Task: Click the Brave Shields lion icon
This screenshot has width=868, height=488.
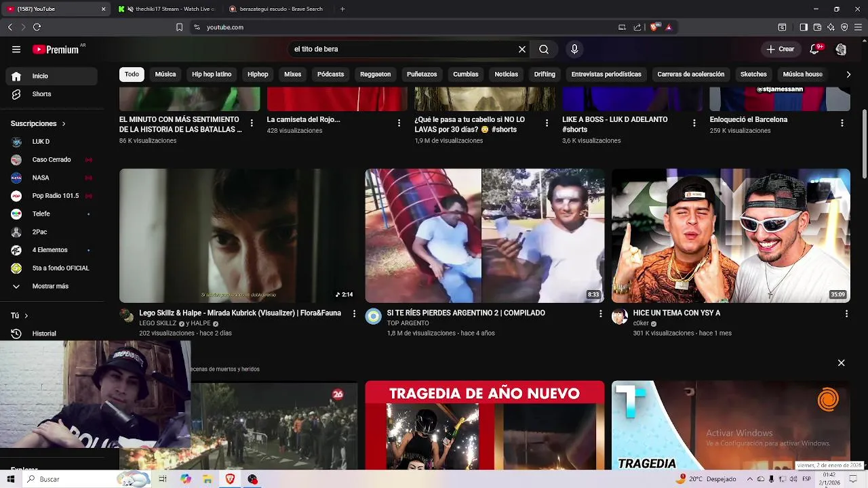Action: (x=654, y=27)
